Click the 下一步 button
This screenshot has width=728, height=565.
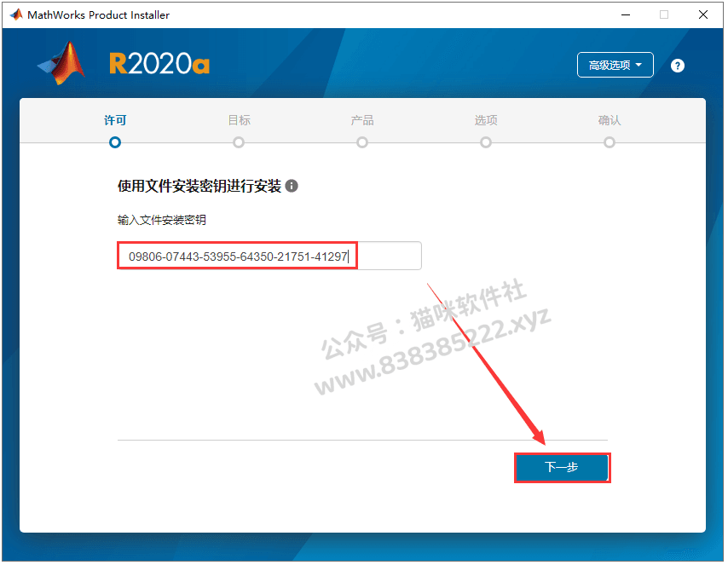coord(562,467)
